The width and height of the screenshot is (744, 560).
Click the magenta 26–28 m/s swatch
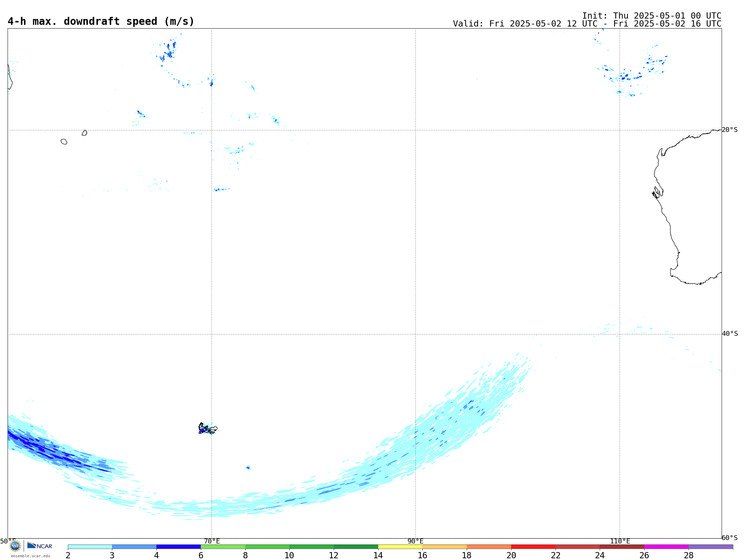point(666,547)
